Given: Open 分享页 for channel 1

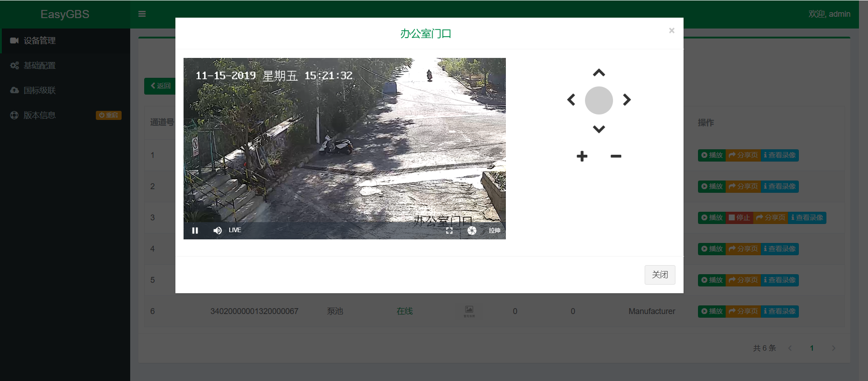Looking at the screenshot, I should coord(743,155).
